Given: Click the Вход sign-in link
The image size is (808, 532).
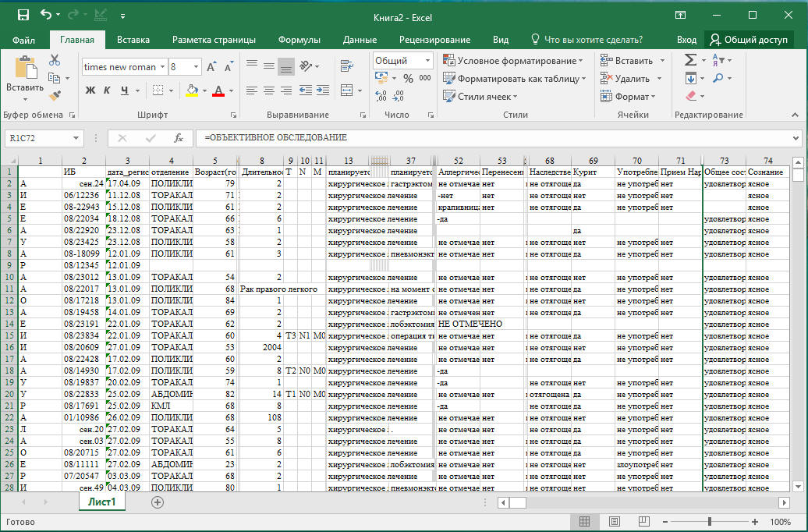Looking at the screenshot, I should pyautogui.click(x=686, y=40).
